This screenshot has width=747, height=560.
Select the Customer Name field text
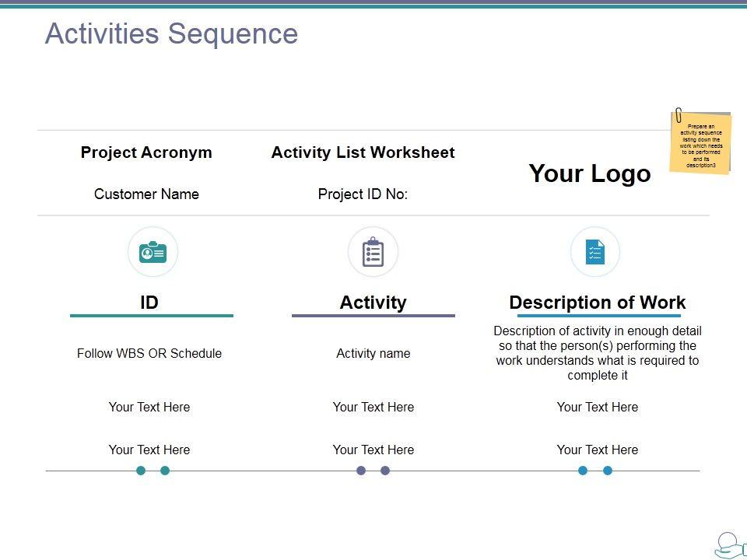[146, 194]
